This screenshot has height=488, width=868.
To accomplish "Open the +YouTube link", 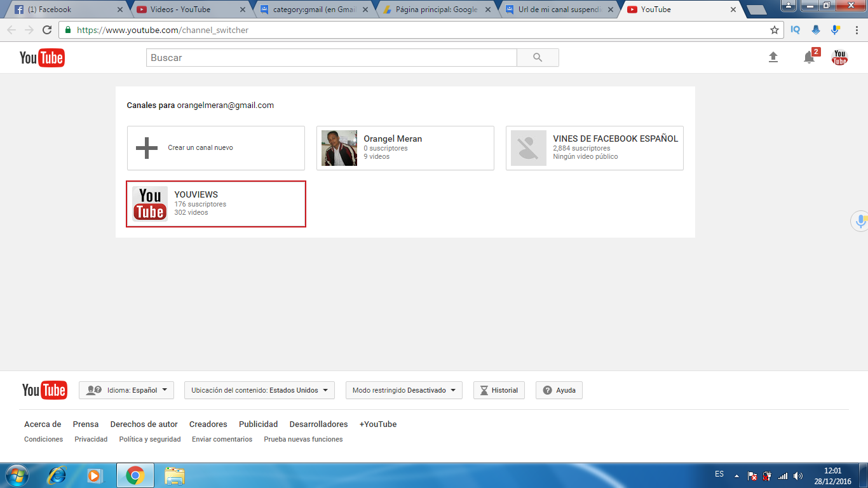I will pos(378,424).
